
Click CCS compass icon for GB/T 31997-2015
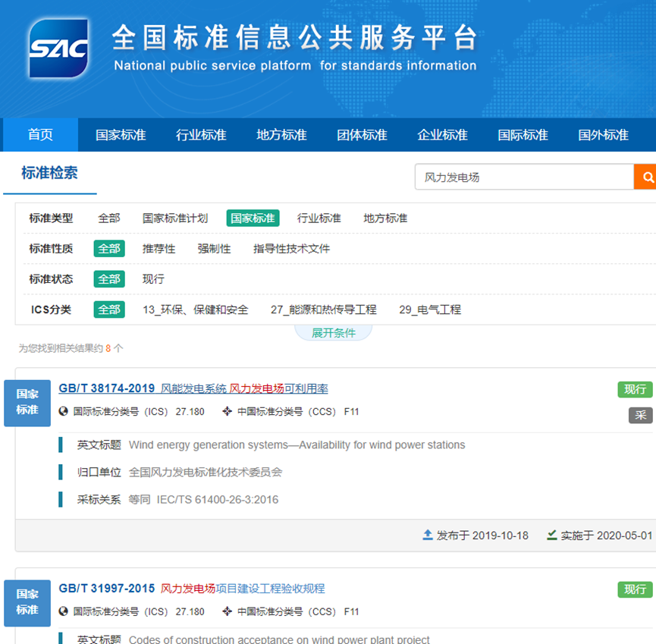point(228,611)
